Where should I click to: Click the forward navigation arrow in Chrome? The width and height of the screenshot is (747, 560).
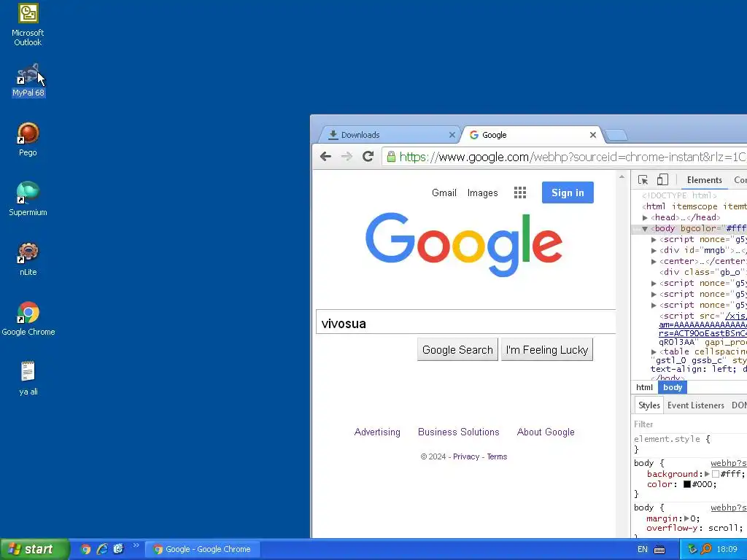347,157
